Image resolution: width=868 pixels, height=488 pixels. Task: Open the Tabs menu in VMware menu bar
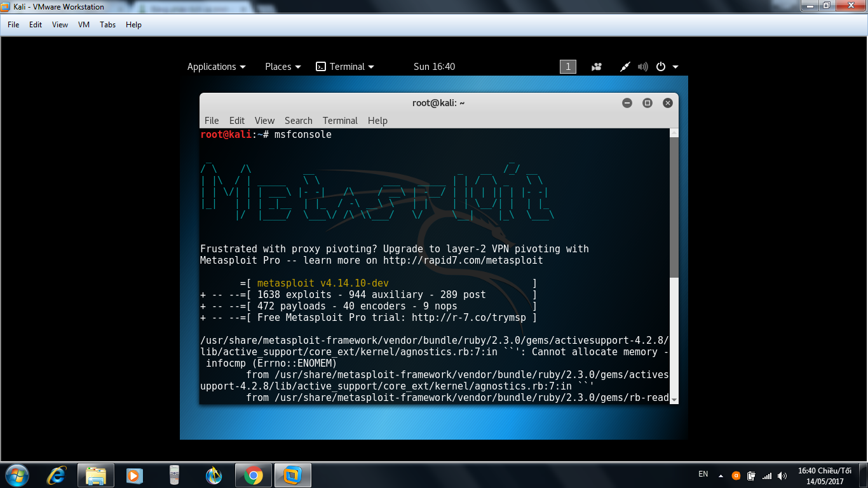(x=107, y=25)
